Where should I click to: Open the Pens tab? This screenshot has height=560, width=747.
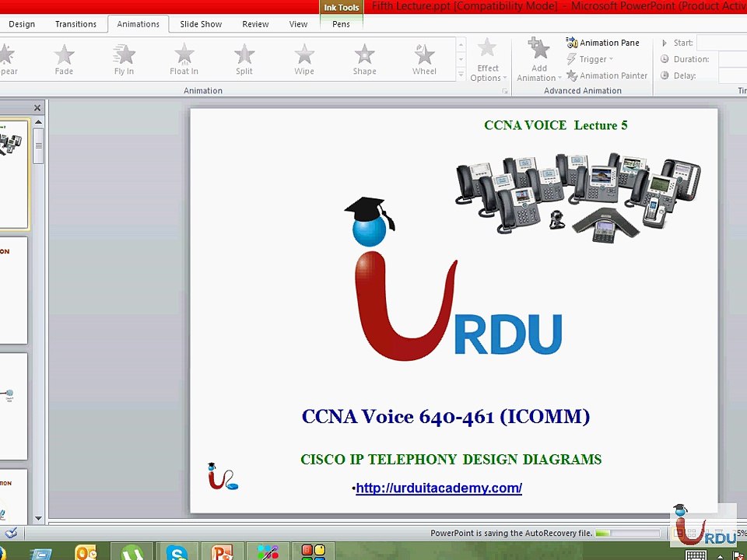point(341,24)
